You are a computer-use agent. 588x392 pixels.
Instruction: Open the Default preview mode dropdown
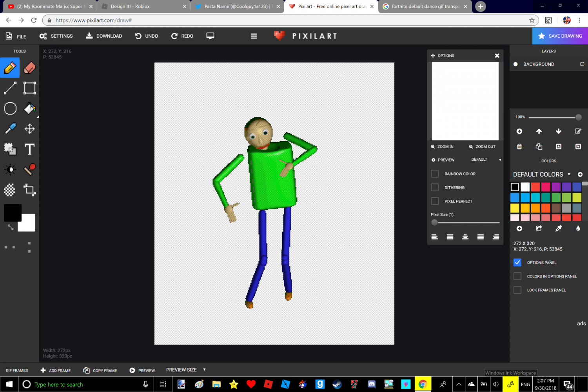[486, 160]
